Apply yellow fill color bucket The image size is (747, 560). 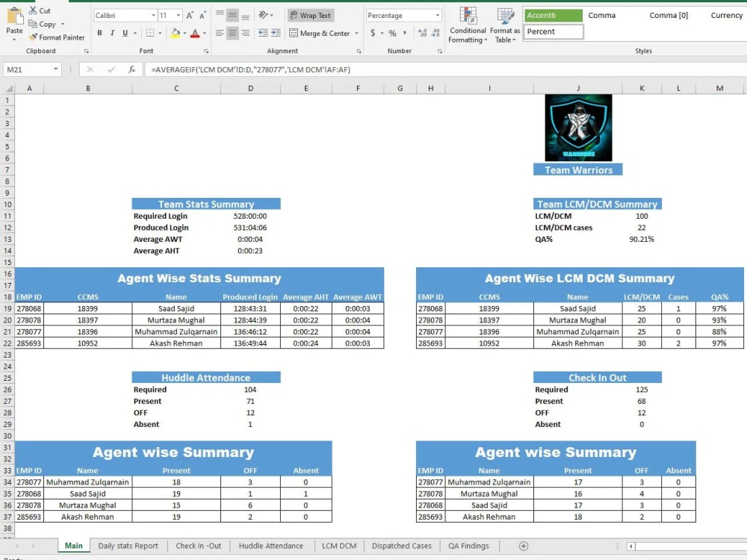click(x=176, y=33)
